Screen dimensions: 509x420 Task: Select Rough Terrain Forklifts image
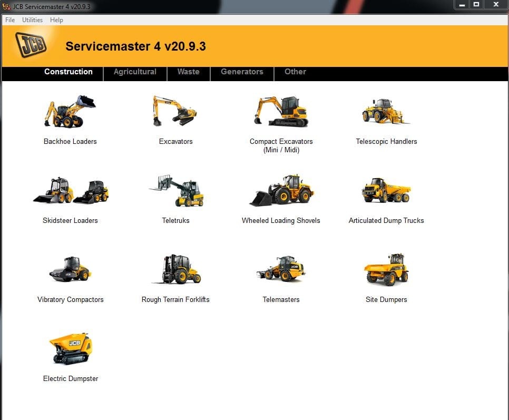click(x=177, y=269)
